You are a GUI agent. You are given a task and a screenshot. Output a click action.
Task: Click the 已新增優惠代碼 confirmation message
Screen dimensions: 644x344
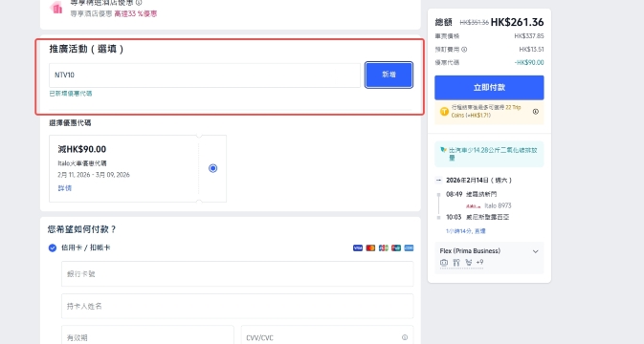[71, 94]
